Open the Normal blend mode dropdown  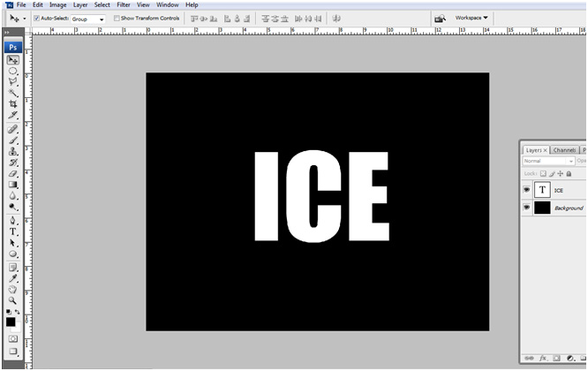coord(548,161)
